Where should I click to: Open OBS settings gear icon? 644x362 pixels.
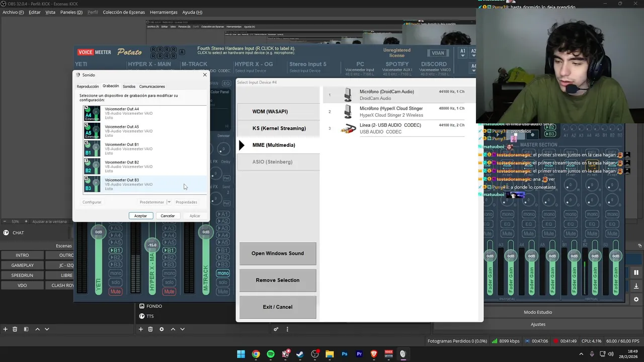[x=636, y=299]
